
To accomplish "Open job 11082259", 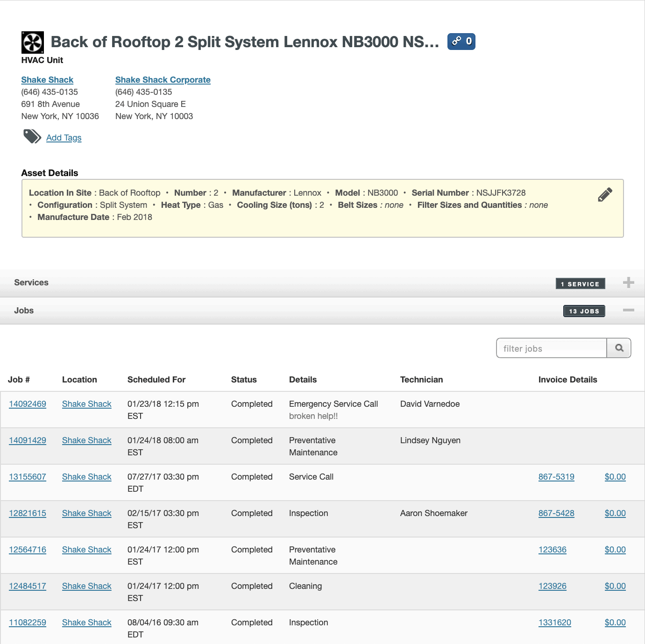I will point(28,623).
